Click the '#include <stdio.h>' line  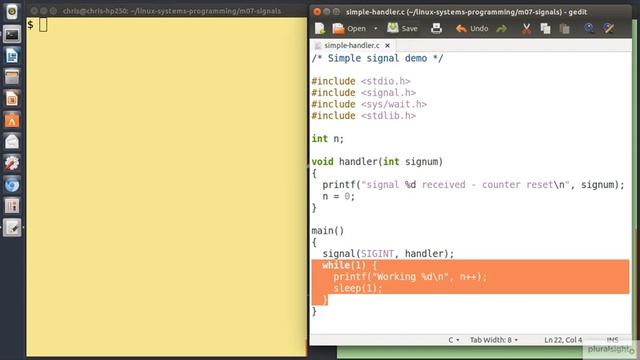click(361, 81)
